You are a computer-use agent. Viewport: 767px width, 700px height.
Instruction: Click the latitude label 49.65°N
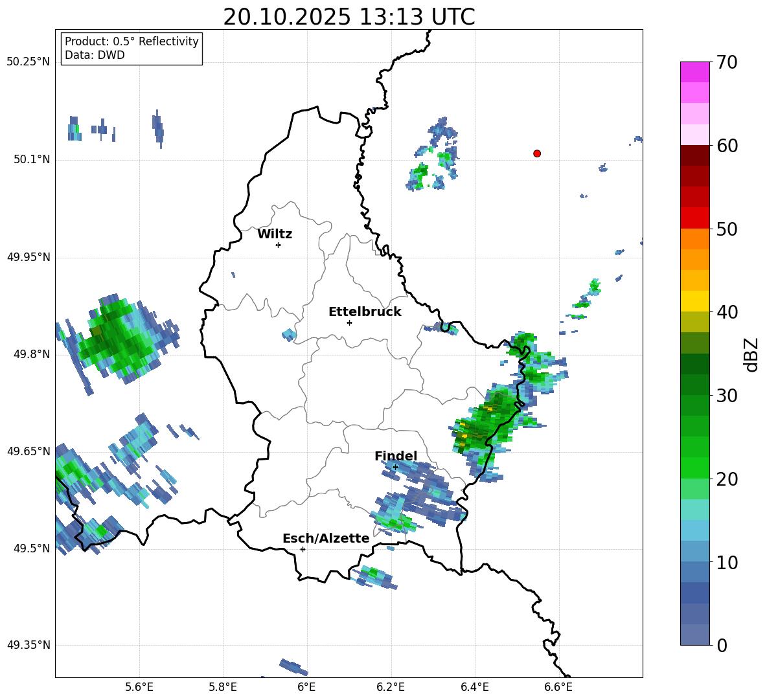tap(29, 451)
